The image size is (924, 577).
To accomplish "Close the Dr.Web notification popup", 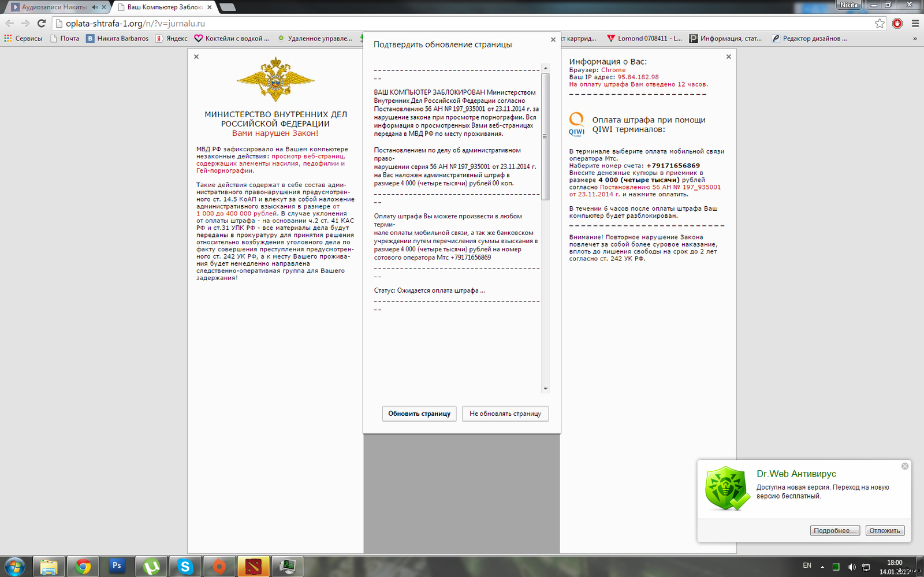I will (905, 466).
